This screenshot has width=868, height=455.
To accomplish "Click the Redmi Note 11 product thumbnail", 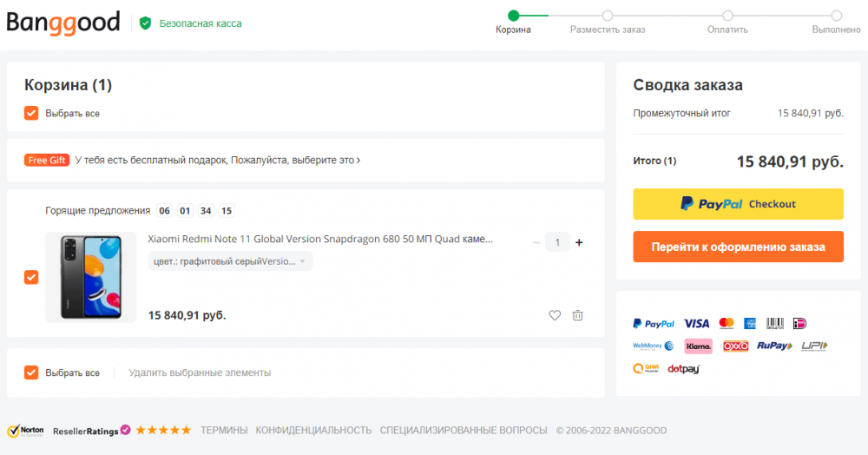I will (91, 277).
